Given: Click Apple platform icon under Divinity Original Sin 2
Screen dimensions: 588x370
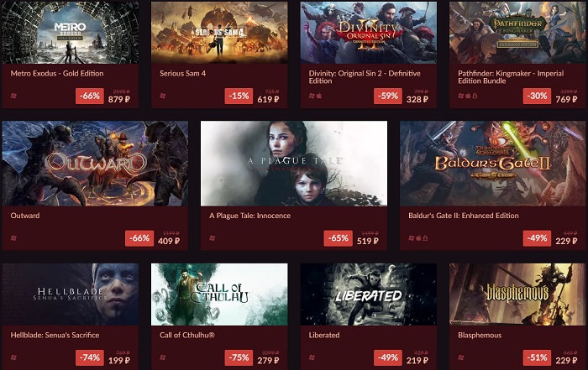Looking at the screenshot, I should [x=319, y=96].
